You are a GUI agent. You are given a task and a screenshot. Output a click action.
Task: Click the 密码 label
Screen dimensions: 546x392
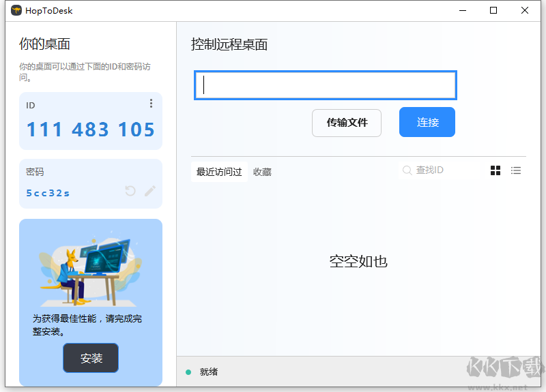[35, 172]
